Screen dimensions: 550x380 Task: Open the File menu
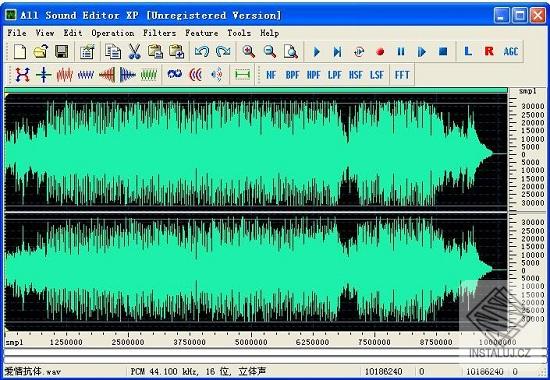(17, 33)
